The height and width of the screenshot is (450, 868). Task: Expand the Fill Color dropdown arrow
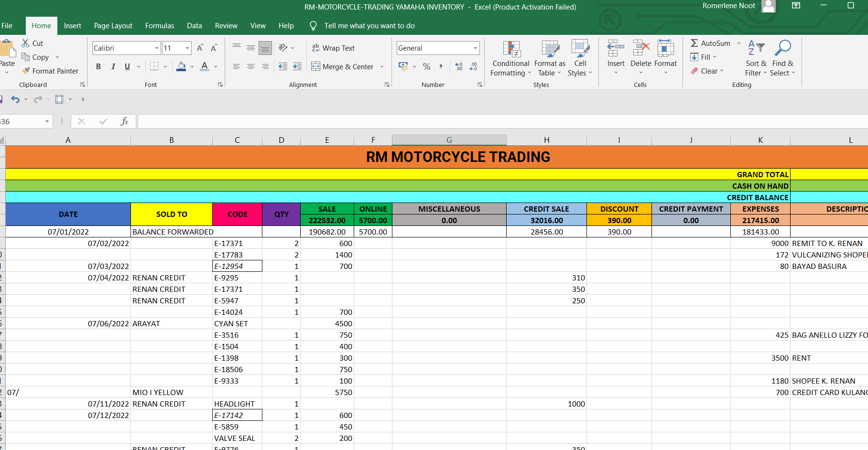coord(192,66)
